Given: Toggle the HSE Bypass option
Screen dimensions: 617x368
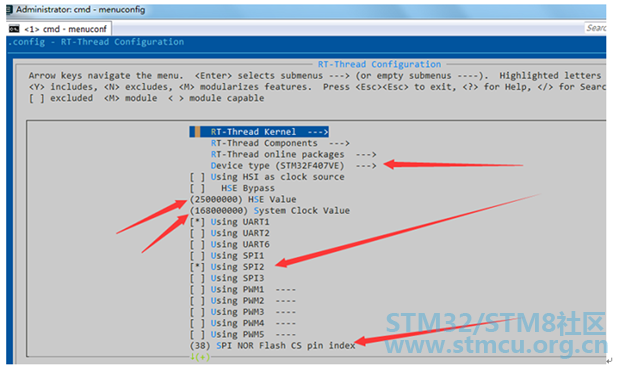Looking at the screenshot, I should [232, 188].
